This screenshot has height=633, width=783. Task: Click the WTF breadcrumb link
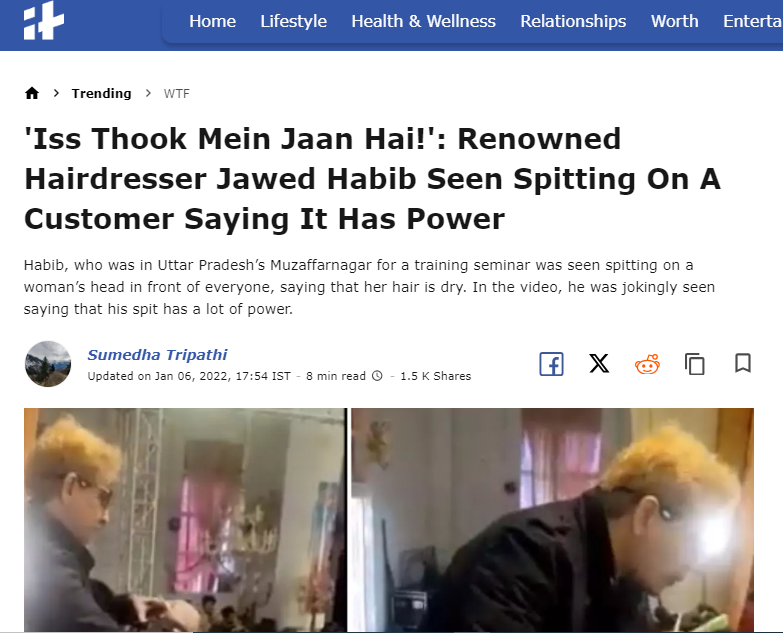(x=176, y=93)
